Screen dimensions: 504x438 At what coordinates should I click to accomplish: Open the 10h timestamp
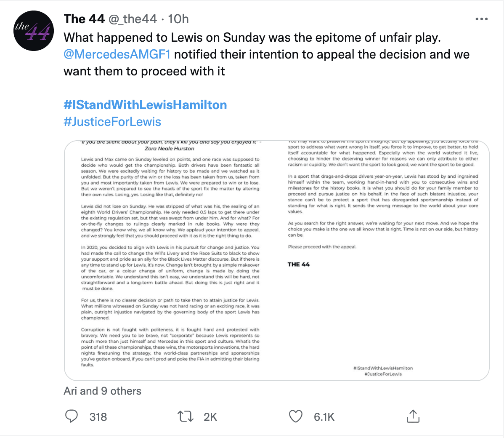(x=178, y=19)
